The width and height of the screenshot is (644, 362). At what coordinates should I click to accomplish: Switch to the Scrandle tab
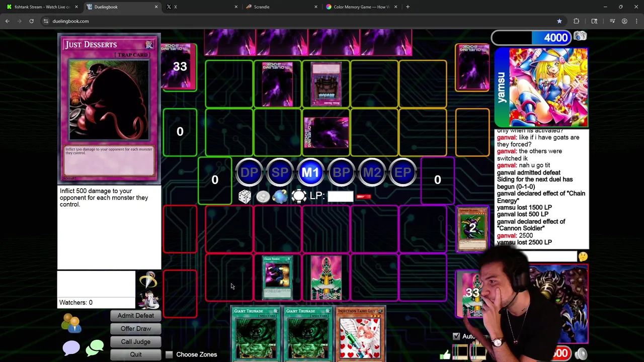click(281, 7)
